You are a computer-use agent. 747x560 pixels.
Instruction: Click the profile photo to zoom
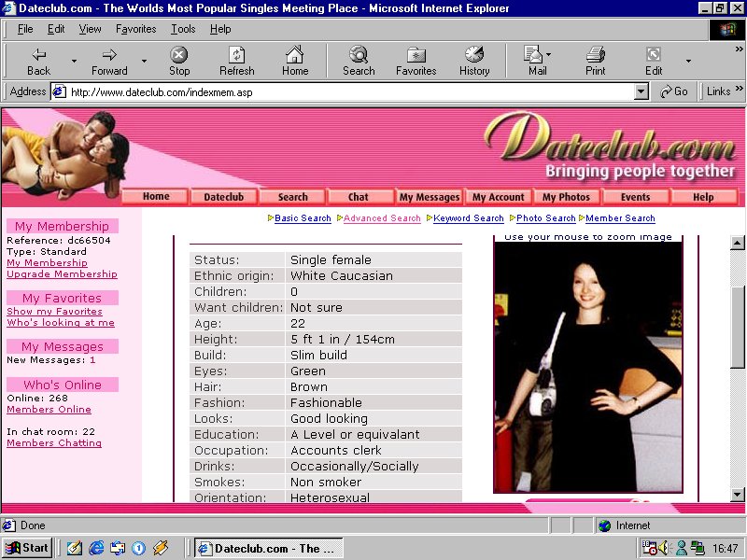588,367
